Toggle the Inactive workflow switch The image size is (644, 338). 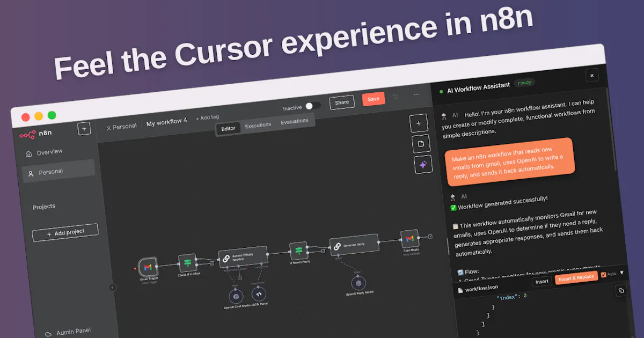click(x=313, y=106)
